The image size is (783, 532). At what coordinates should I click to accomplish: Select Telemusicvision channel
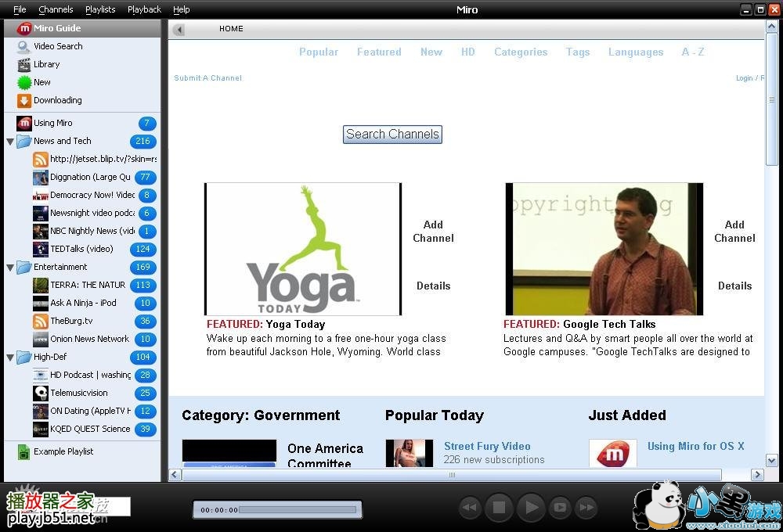[95, 393]
